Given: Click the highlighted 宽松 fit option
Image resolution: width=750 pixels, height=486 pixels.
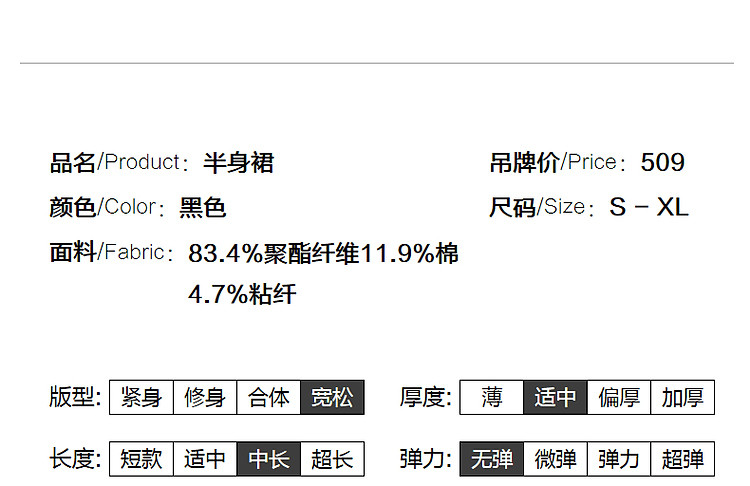Looking at the screenshot, I should (x=332, y=397).
